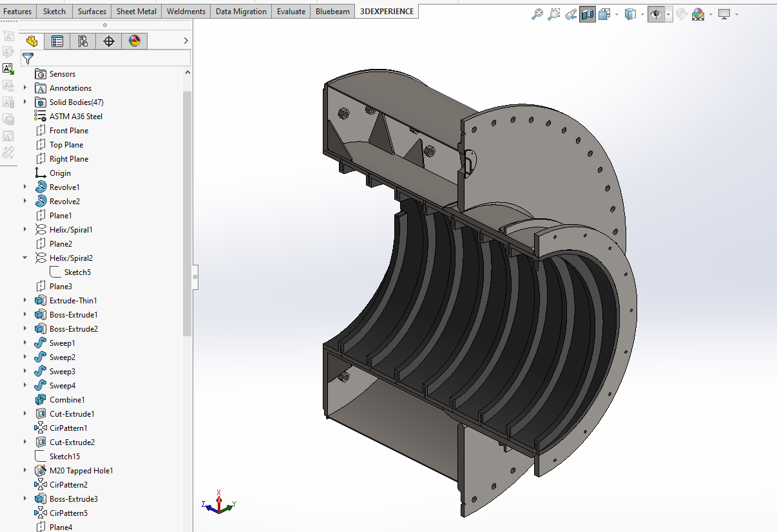Switch to the DisplayManager tab
This screenshot has width=777, height=532.
tap(134, 41)
